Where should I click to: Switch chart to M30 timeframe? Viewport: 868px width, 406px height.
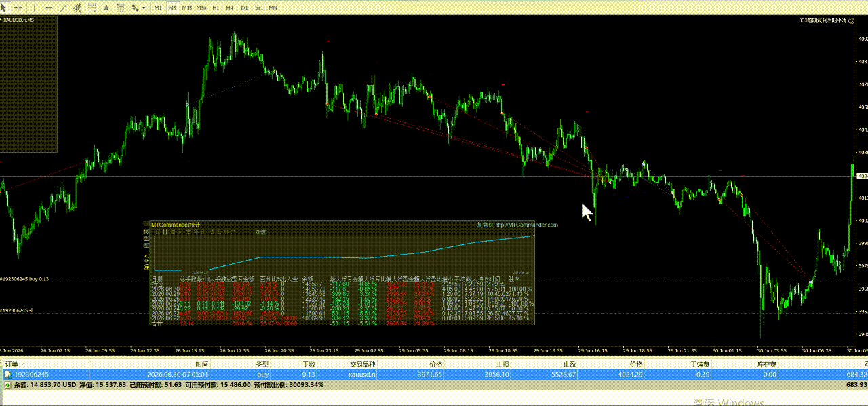click(x=201, y=8)
